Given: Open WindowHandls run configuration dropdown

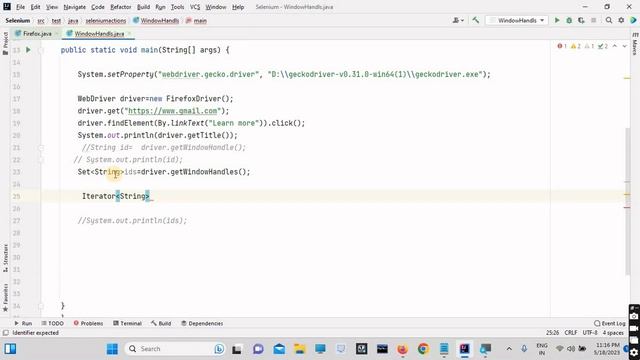Looking at the screenshot, I should pos(517,20).
